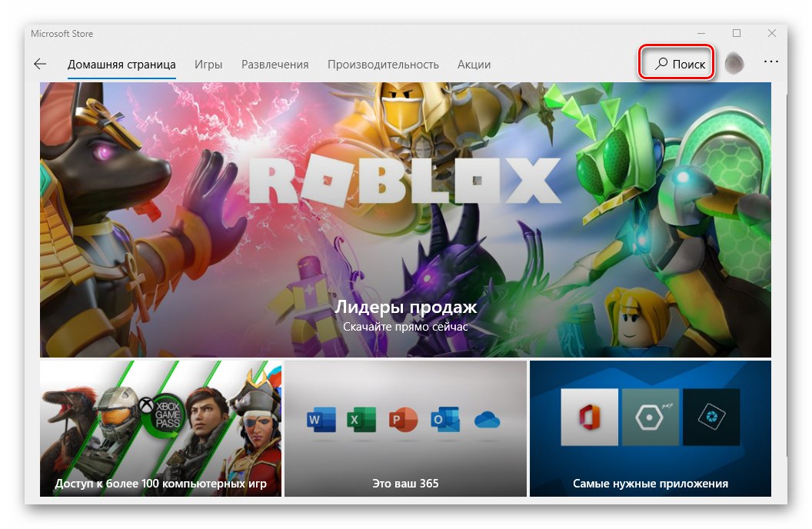Minimize the Microsoft Store window
The image size is (812, 529).
(x=701, y=33)
